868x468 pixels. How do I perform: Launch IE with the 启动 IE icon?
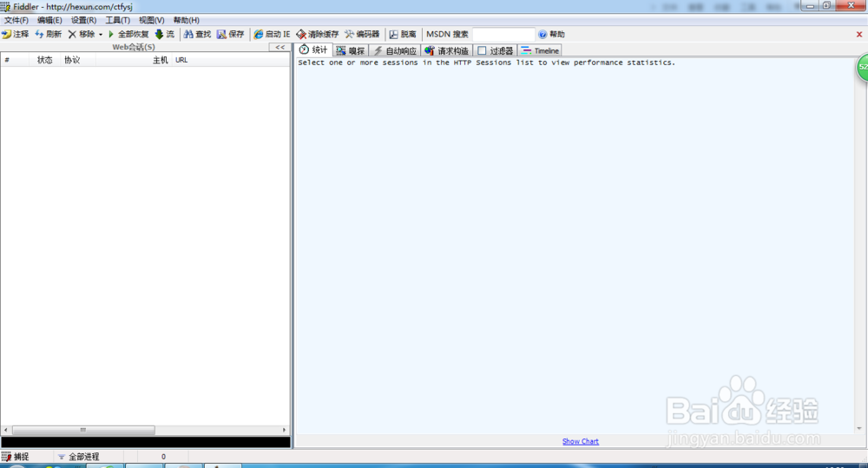click(258, 35)
